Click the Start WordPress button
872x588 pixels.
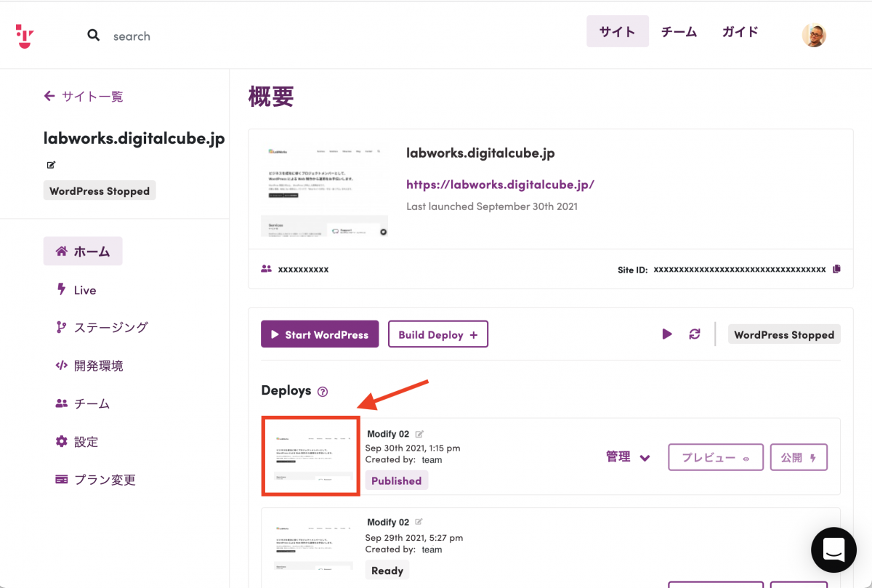(x=320, y=334)
